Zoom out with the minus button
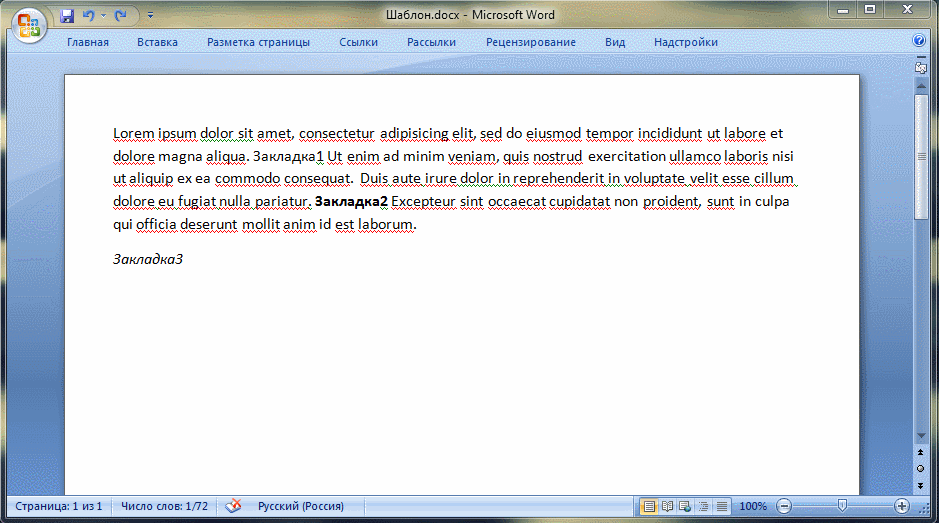Viewport: 939px width, 523px height. click(x=785, y=506)
